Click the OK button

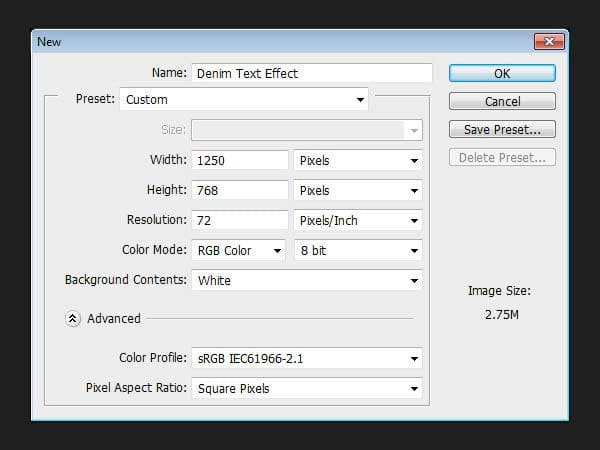click(x=502, y=73)
